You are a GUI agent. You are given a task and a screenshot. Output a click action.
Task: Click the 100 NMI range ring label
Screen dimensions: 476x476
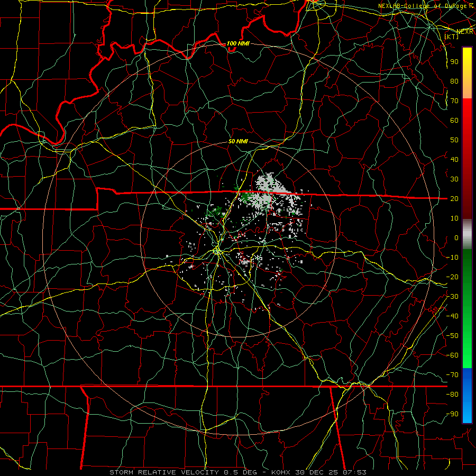238,44
